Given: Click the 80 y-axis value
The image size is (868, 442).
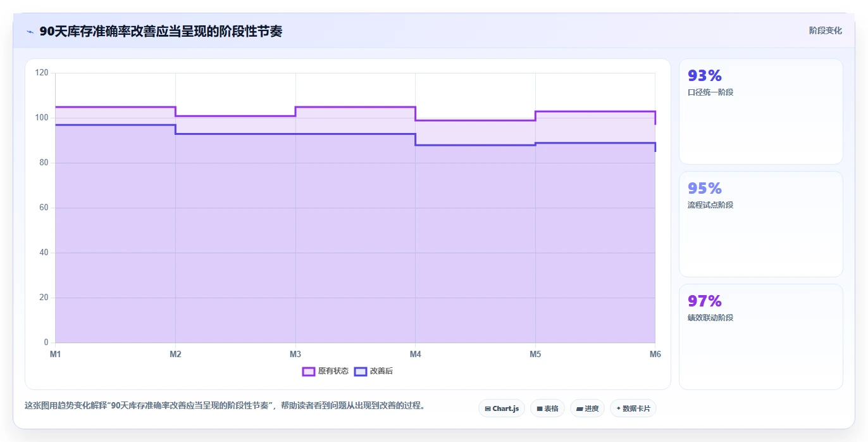Looking at the screenshot, I should pyautogui.click(x=44, y=163).
